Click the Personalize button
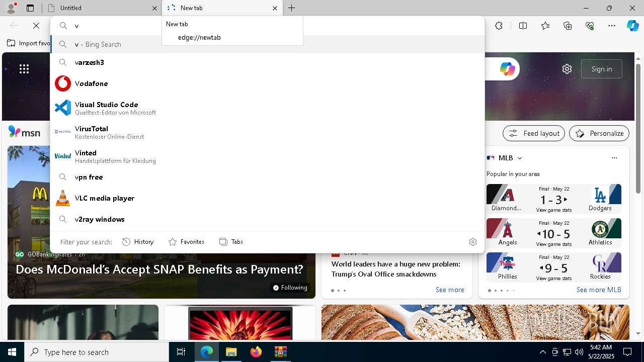 [x=599, y=133]
